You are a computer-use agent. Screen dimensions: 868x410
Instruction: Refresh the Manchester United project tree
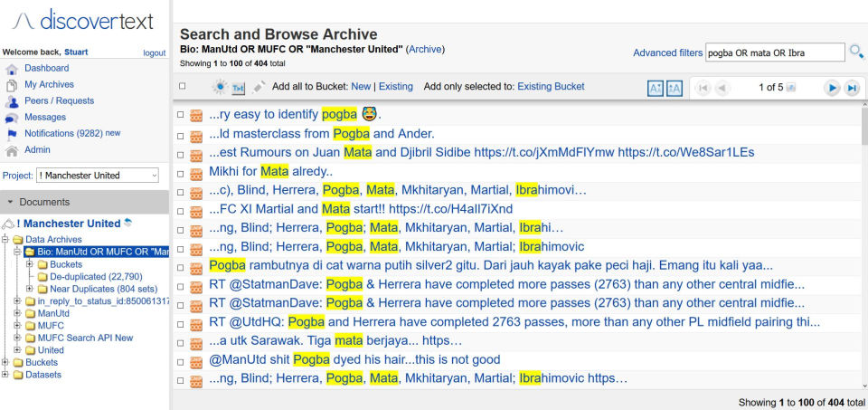coord(127,223)
